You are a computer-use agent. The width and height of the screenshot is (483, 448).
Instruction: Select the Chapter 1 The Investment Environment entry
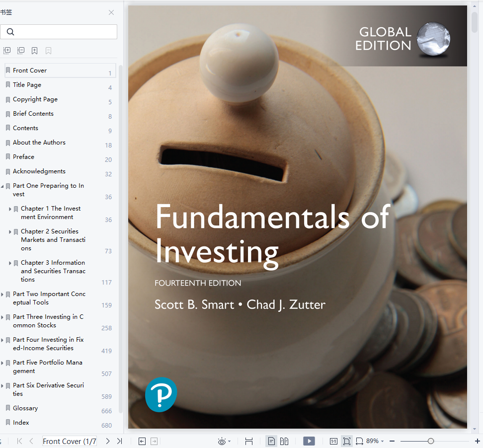click(x=51, y=213)
